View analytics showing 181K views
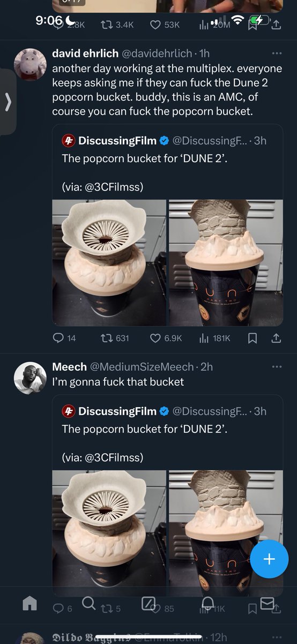The image size is (297, 644). pos(214,338)
